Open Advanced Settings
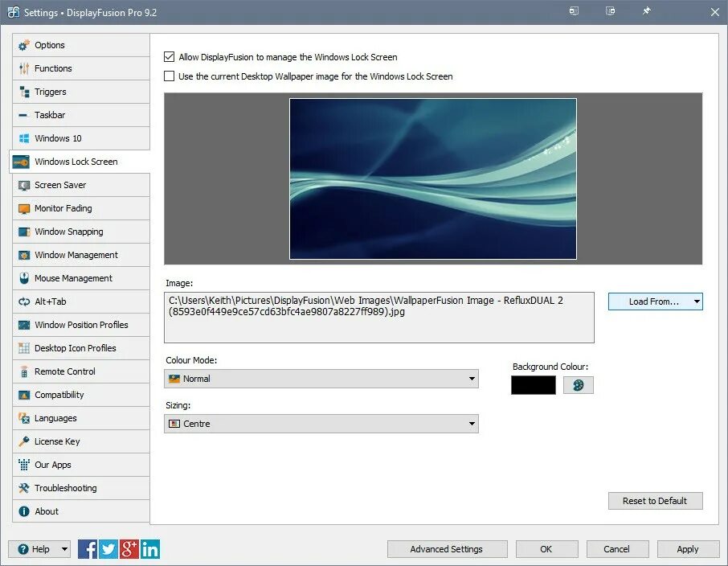Viewport: 728px width, 566px height. (447, 549)
